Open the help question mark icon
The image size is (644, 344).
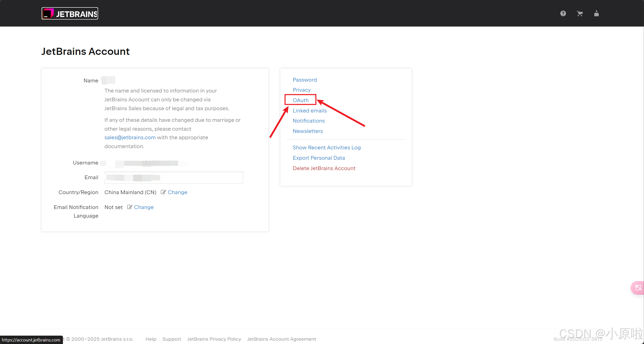click(563, 14)
